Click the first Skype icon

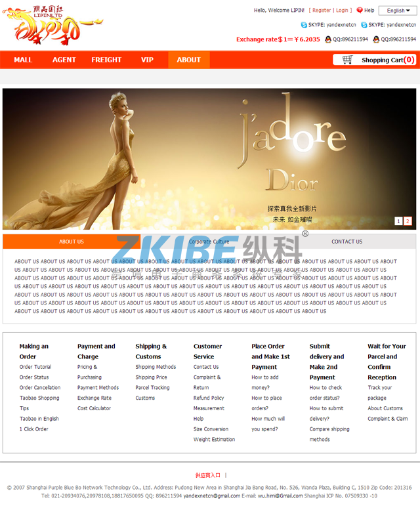pos(304,25)
